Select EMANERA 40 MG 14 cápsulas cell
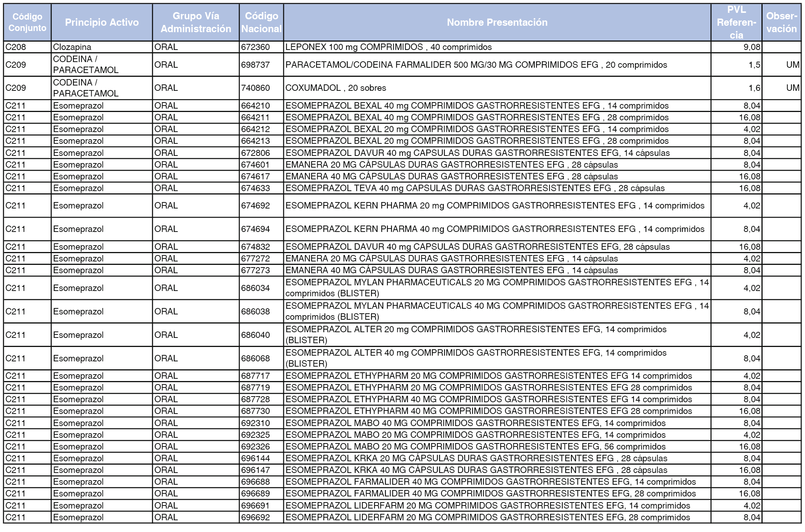 click(497, 270)
